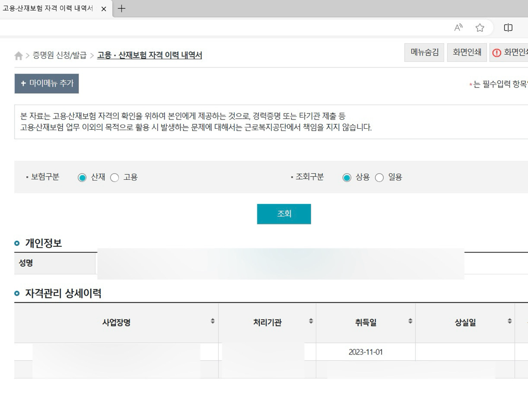Click the 메뉴숨김 button
The height and width of the screenshot is (420, 528).
click(x=424, y=53)
